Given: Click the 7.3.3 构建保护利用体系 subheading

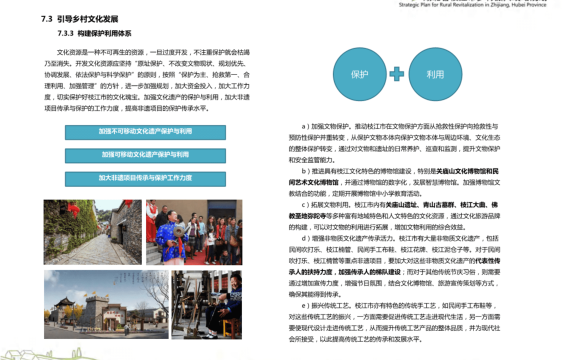Looking at the screenshot, I should click(x=95, y=33).
